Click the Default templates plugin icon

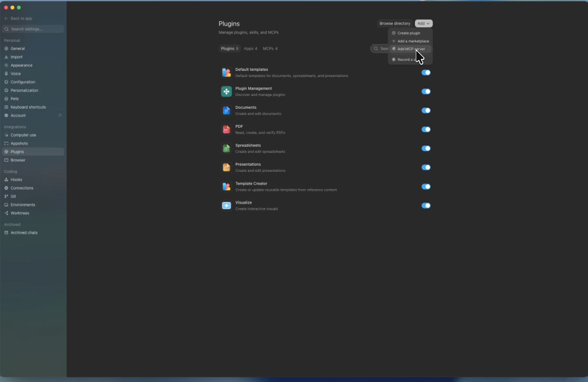[x=226, y=73]
